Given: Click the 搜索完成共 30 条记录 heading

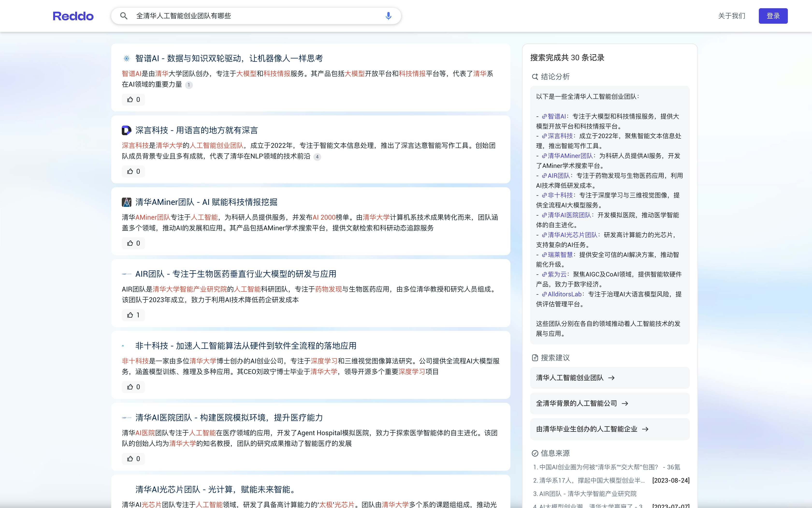Looking at the screenshot, I should click(x=567, y=58).
